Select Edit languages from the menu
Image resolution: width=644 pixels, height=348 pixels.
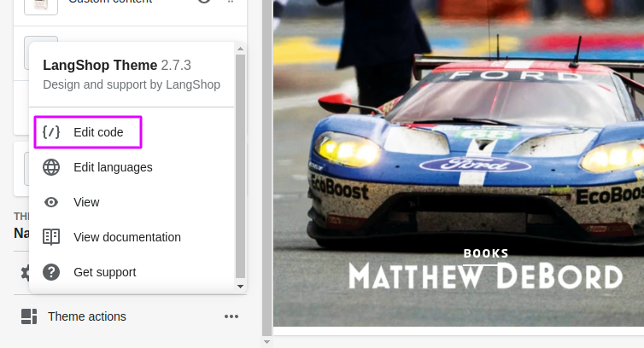coord(113,167)
